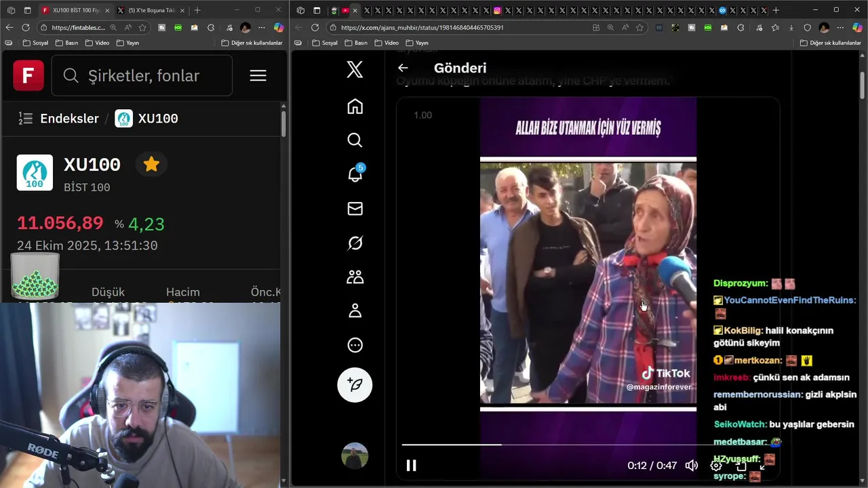868x488 pixels.
Task: Click the Fintables red F logo
Action: (x=28, y=75)
